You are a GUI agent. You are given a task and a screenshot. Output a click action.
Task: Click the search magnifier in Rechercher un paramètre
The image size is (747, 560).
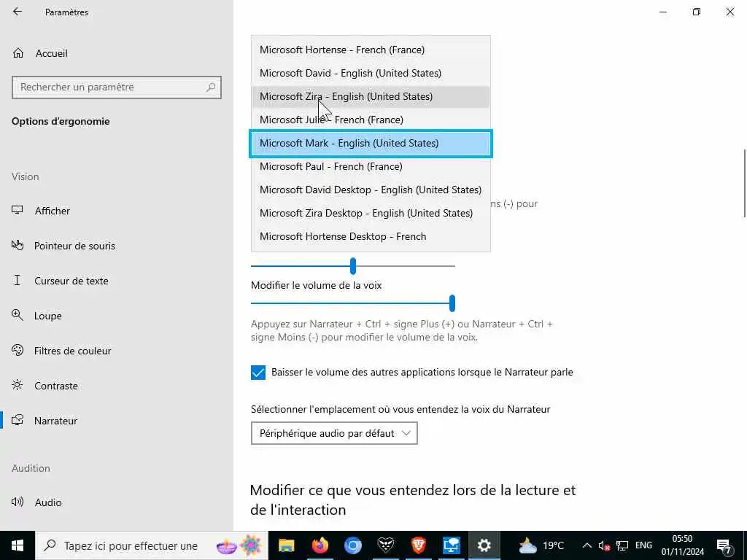point(211,87)
